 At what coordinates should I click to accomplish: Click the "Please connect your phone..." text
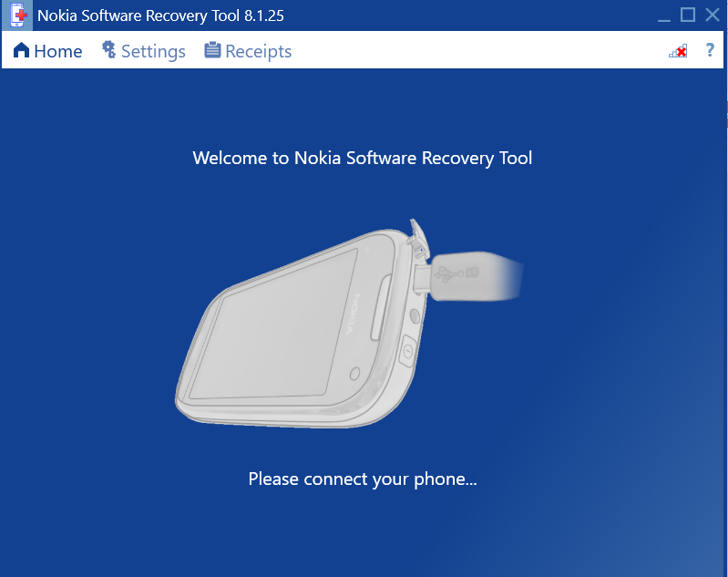click(363, 479)
